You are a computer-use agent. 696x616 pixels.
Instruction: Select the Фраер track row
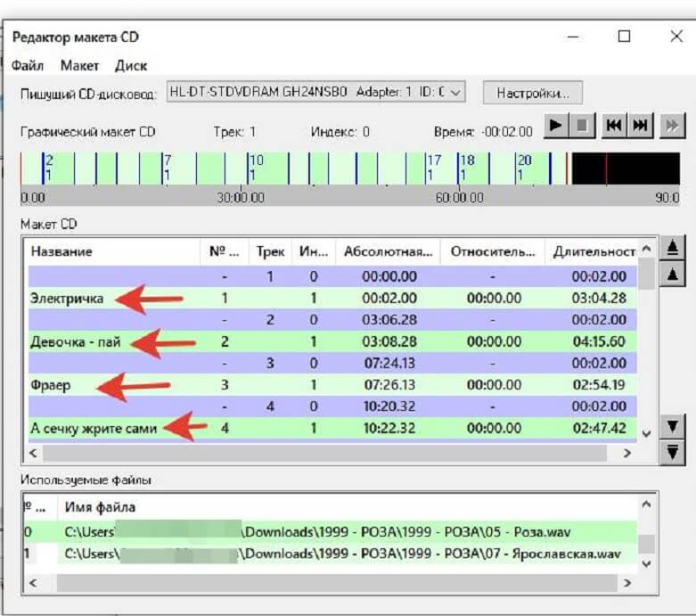coord(332,384)
